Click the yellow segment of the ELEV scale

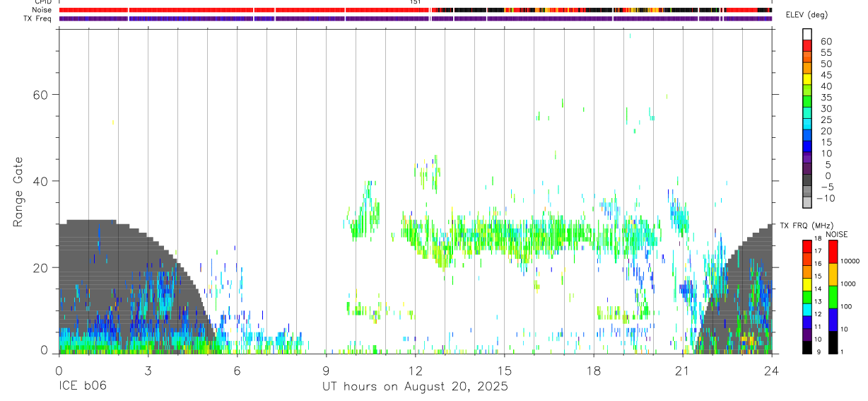pyautogui.click(x=807, y=79)
